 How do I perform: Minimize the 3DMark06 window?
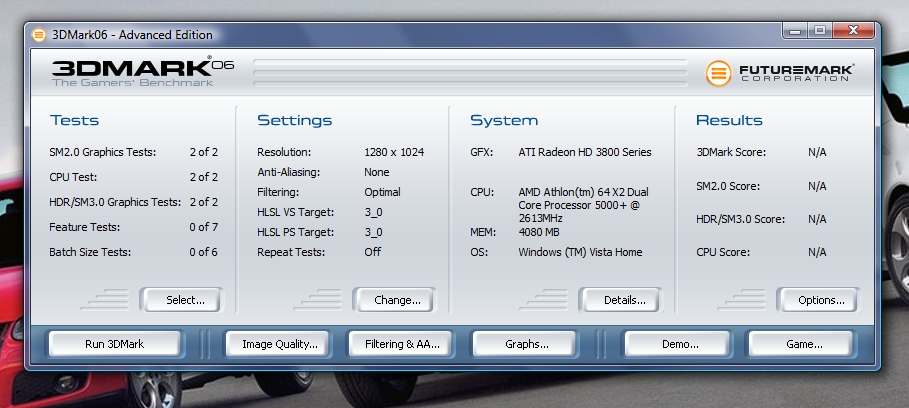pyautogui.click(x=795, y=31)
